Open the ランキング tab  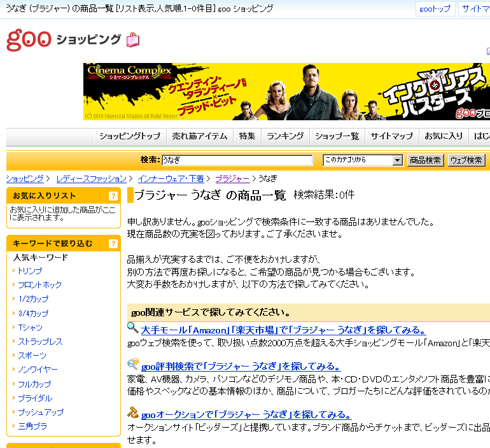pos(285,137)
